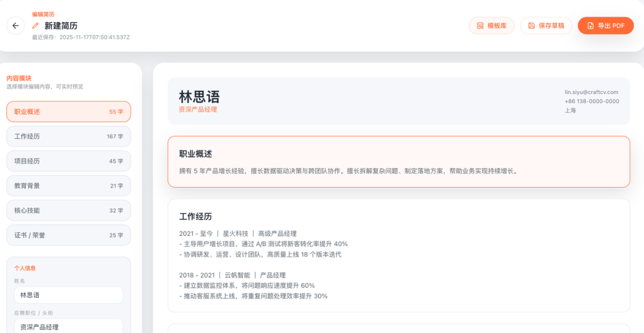Click the 职业概述 preview card
The image size is (644, 333).
click(399, 161)
